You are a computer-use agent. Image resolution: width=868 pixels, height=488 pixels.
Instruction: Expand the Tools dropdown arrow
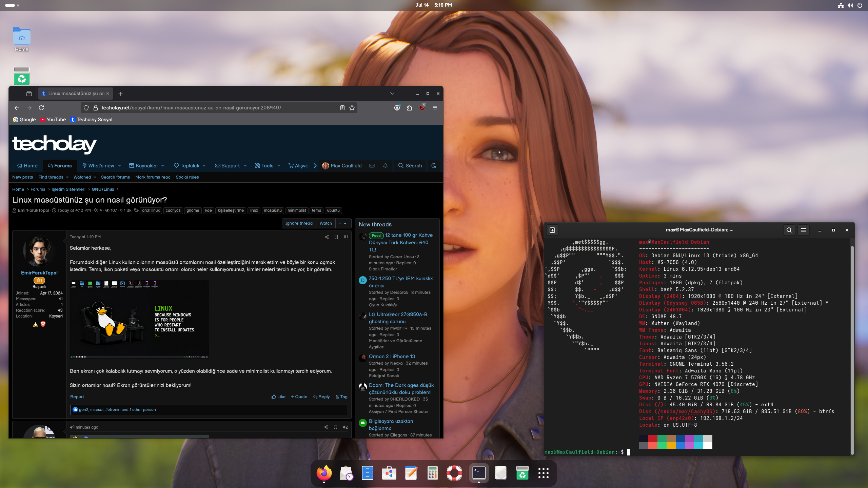tap(279, 166)
